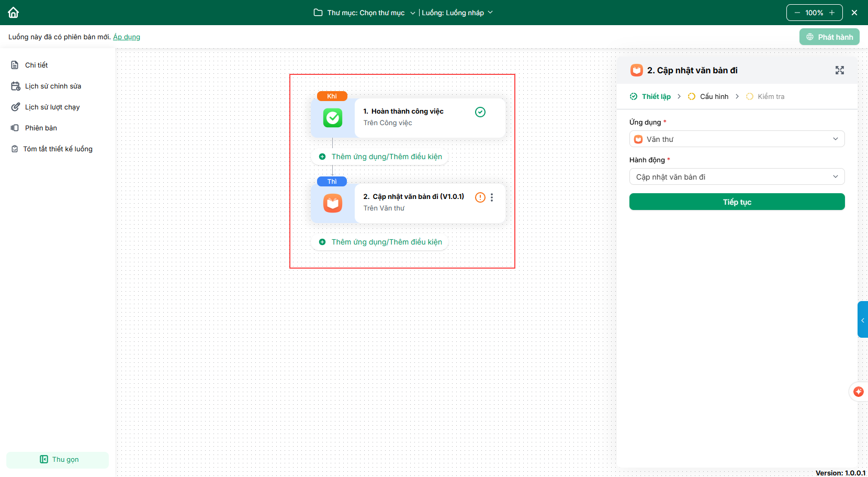The image size is (868, 477).
Task: Open three-dot menu on Cập nhật văn bản đi step
Action: coord(492,197)
